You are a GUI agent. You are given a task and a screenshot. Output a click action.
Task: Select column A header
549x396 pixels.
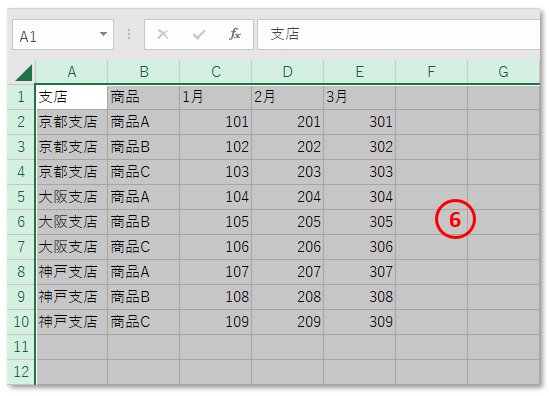[71, 72]
